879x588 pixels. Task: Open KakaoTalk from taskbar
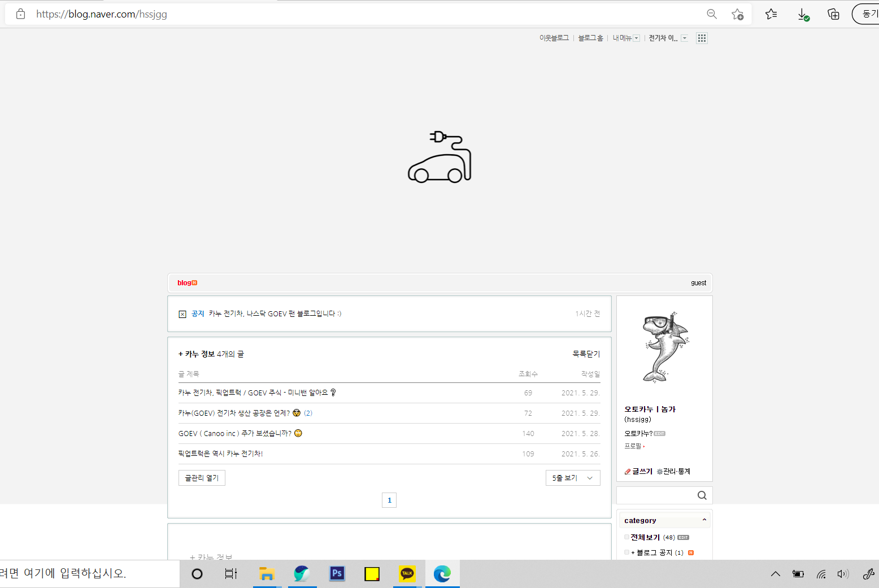point(407,574)
